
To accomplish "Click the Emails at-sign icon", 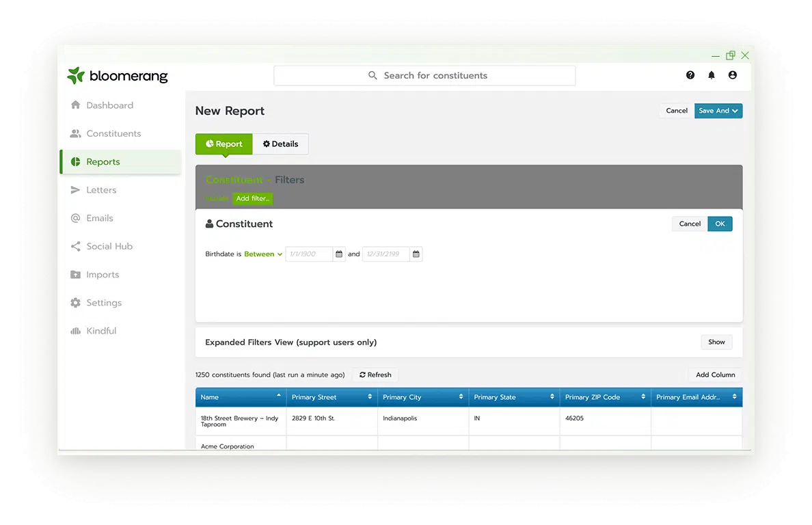I will pos(76,218).
